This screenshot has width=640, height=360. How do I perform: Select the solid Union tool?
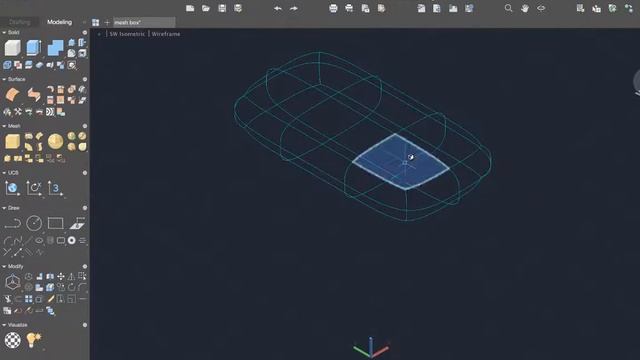point(56,48)
